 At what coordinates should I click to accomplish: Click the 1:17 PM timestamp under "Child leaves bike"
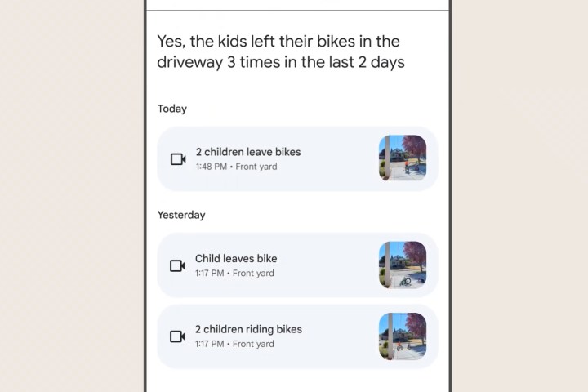point(210,274)
